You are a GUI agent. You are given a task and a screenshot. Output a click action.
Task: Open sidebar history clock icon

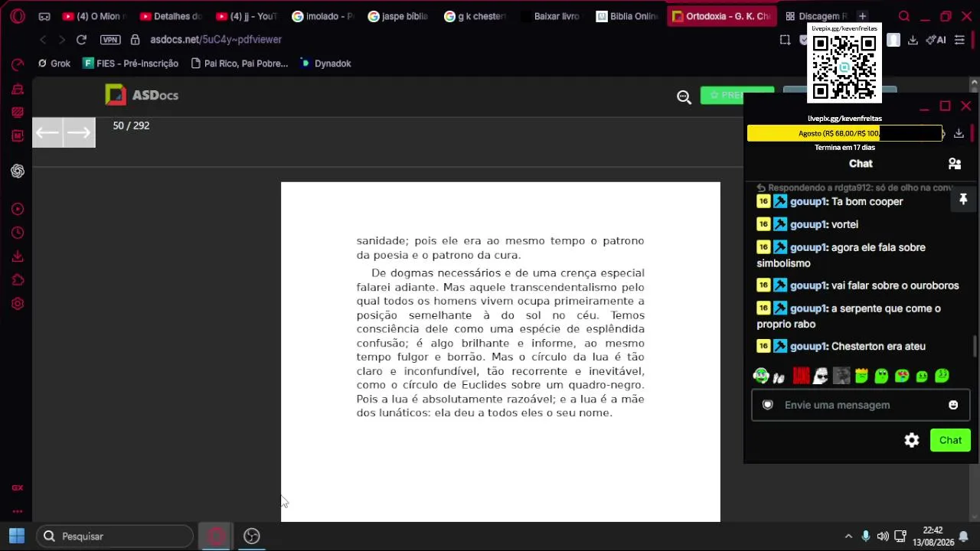pyautogui.click(x=18, y=233)
